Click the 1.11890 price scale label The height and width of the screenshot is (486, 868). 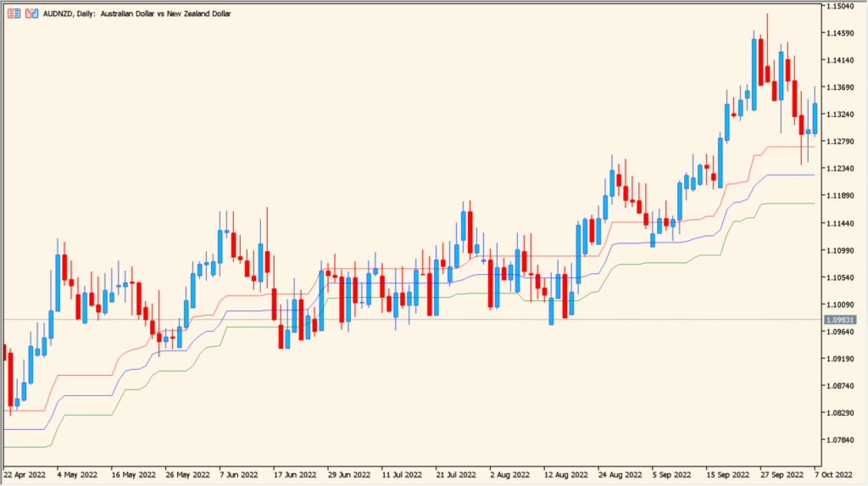[840, 196]
